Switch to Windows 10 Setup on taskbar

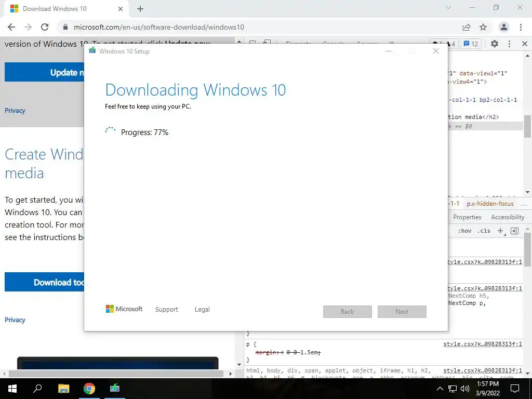coord(115,389)
